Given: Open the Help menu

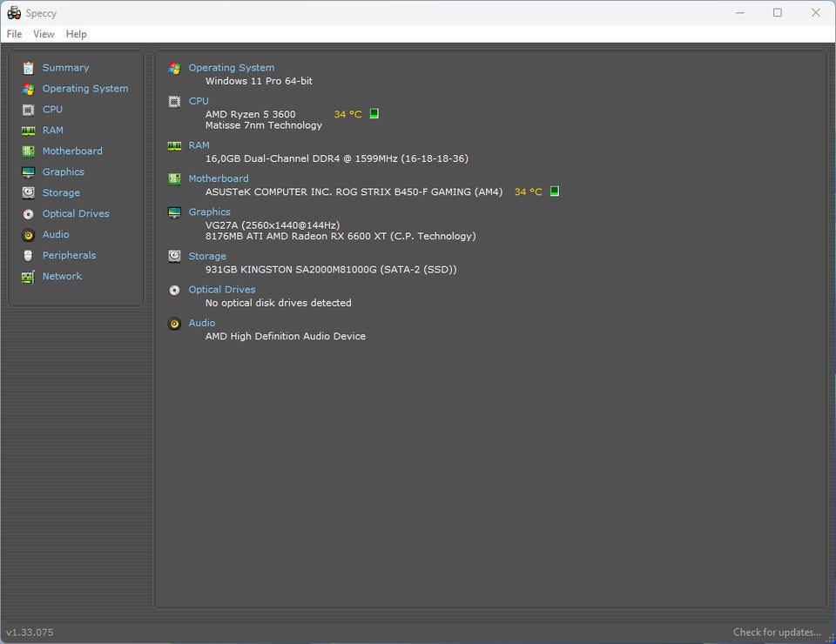Looking at the screenshot, I should tap(77, 34).
